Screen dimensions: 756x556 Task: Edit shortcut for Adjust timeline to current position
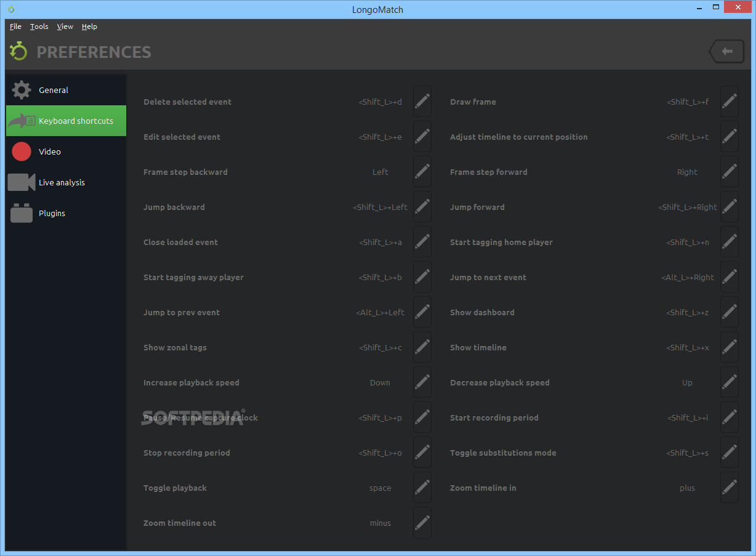(x=730, y=137)
